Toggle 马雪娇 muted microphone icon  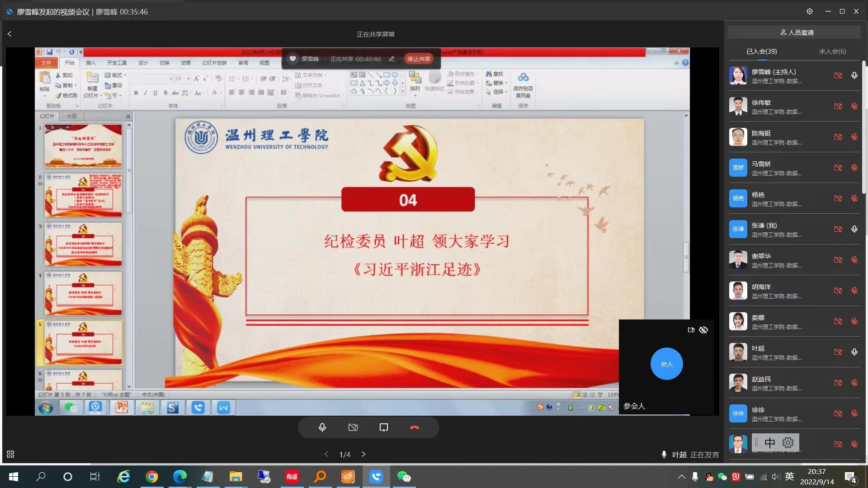(854, 168)
